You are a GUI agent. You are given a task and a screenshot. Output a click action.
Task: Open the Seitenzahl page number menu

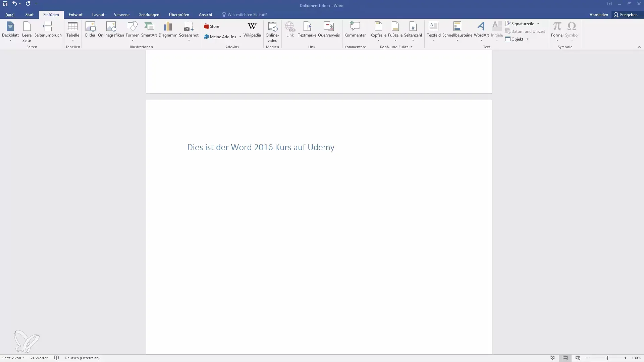pos(413,32)
